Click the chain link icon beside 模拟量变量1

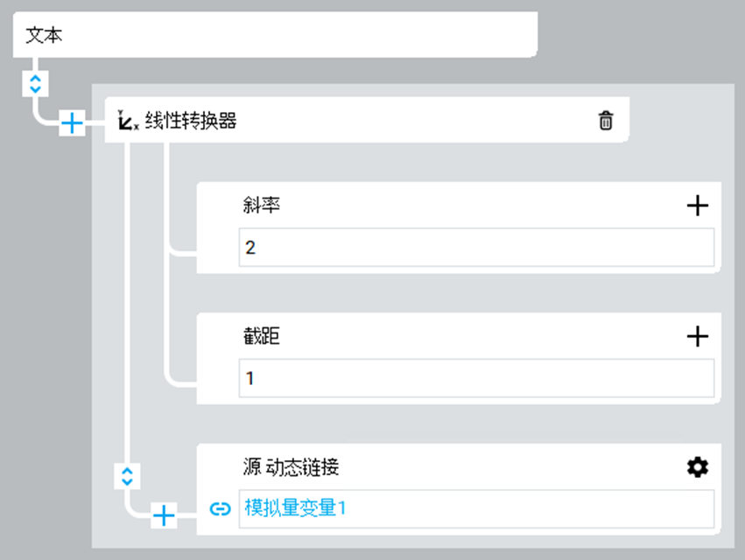[x=221, y=508]
